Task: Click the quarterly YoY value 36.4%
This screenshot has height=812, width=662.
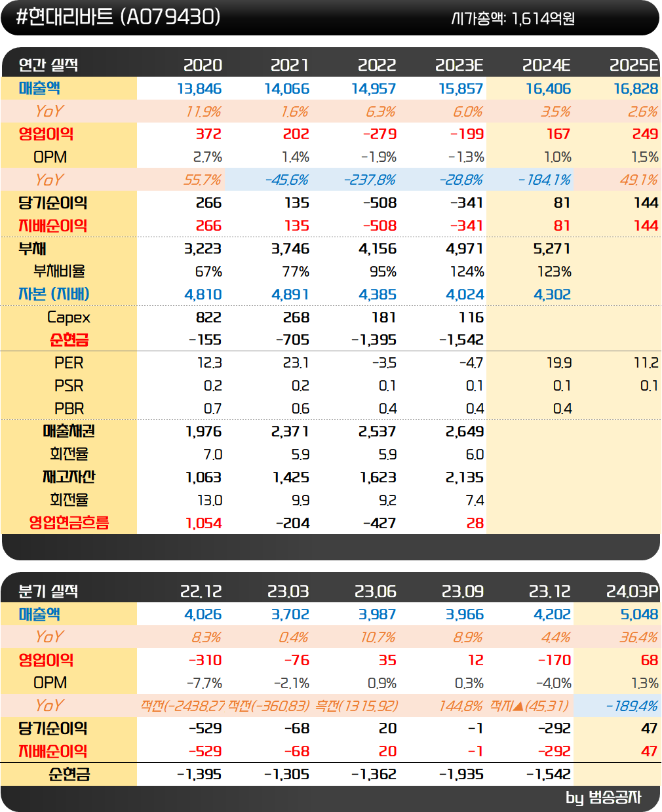Action: pyautogui.click(x=639, y=637)
